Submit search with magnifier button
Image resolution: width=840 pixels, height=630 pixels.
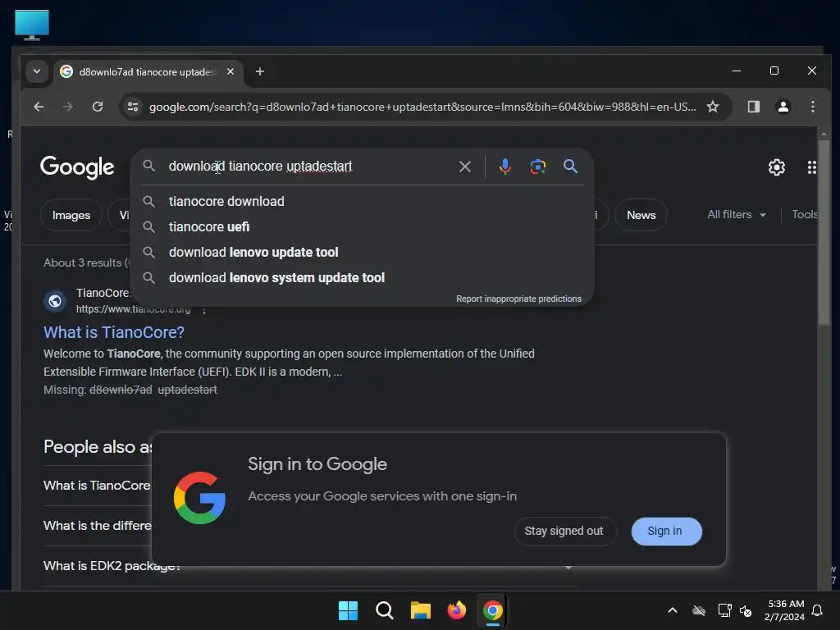(571, 167)
